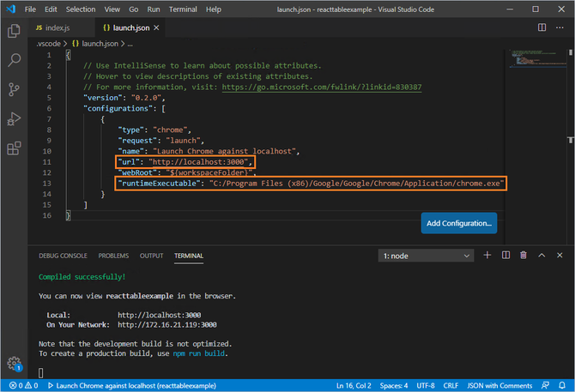Switch to the Output panel tab
The height and width of the screenshot is (392, 575).
151,256
